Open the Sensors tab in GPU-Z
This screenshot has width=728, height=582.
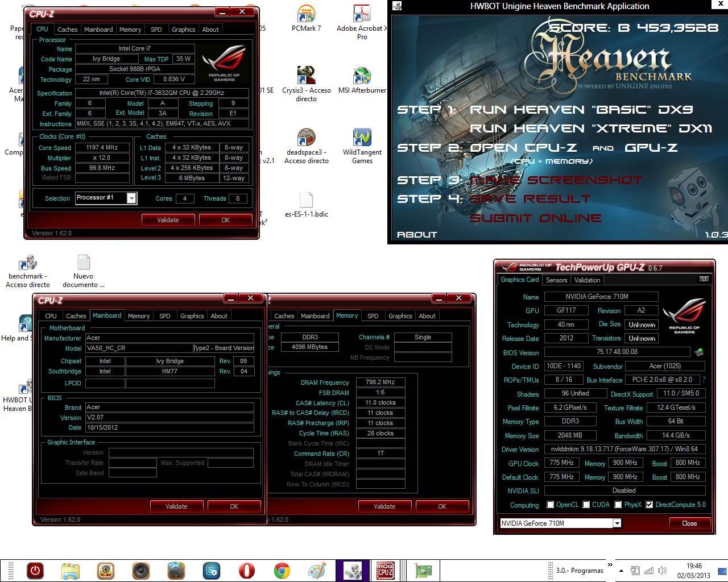coord(556,280)
